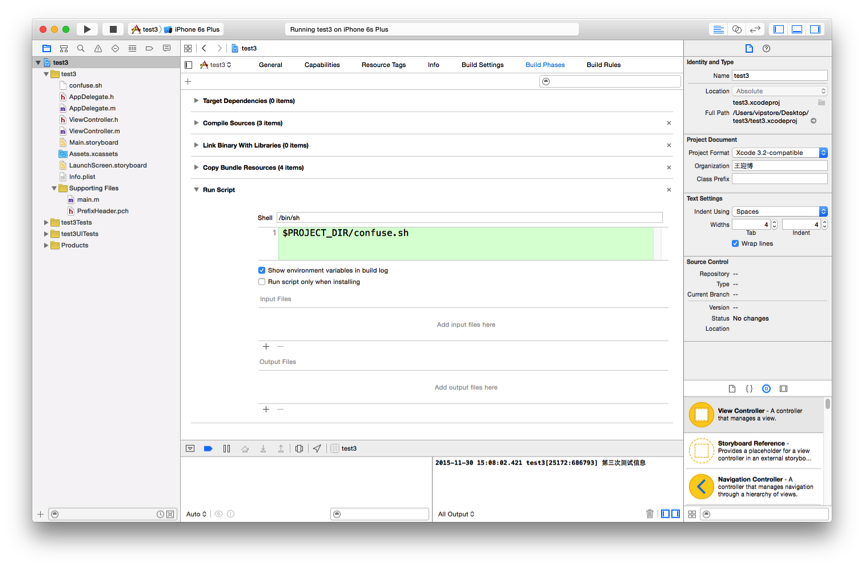Image resolution: width=864 pixels, height=568 pixels.
Task: Toggle the Utilities pane visibility
Action: point(815,29)
